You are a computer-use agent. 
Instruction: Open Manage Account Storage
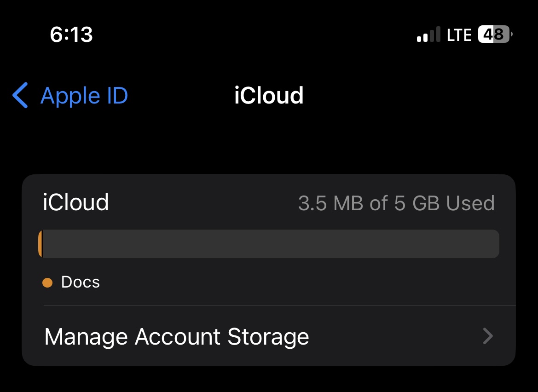click(x=269, y=336)
